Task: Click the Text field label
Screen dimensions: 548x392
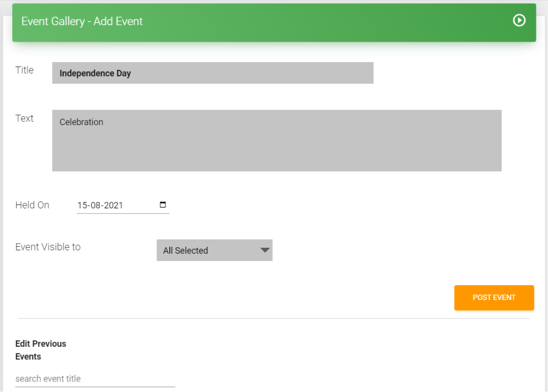Action: tap(24, 118)
